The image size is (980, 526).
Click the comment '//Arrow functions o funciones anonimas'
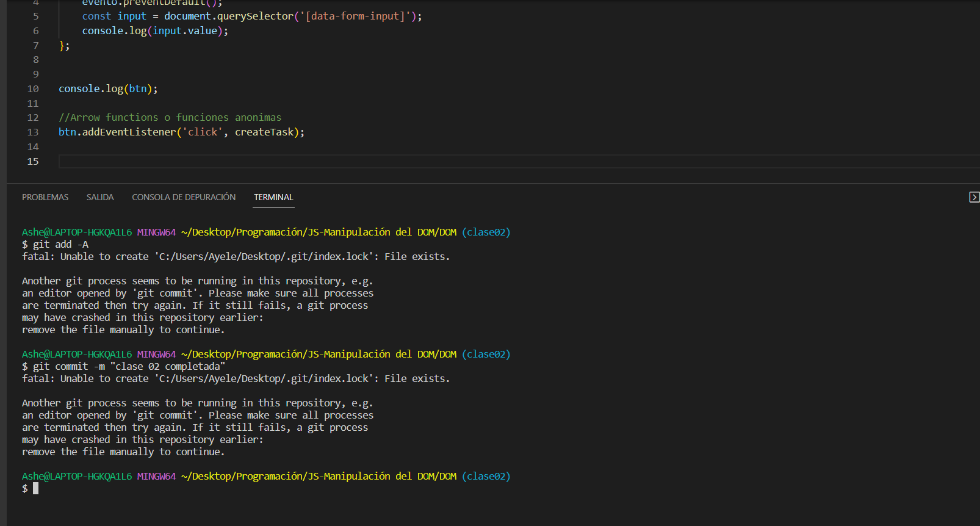(170, 118)
